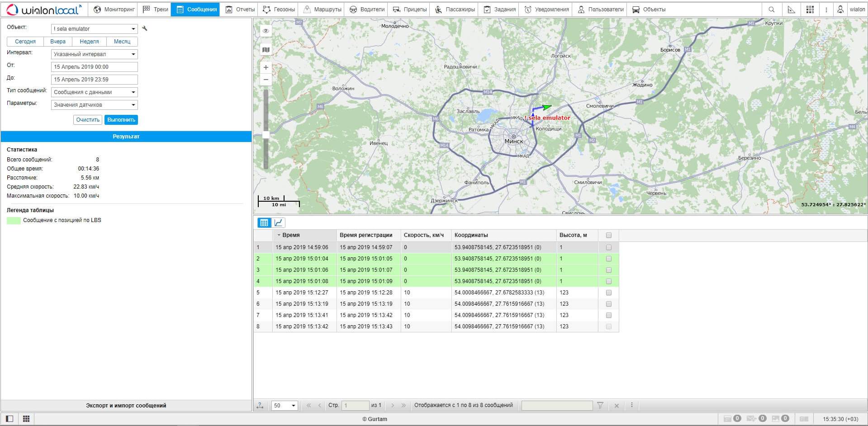Switch to chart view of messages
The image size is (868, 426).
pyautogui.click(x=279, y=222)
